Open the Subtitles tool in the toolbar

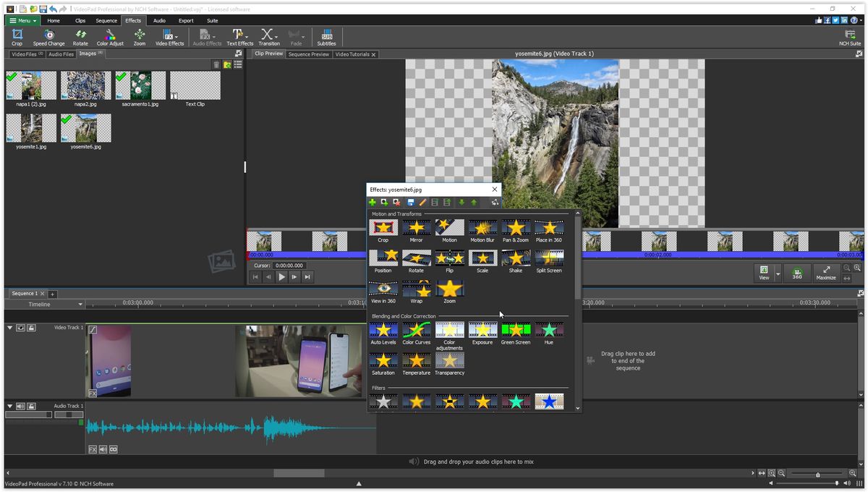[326, 37]
